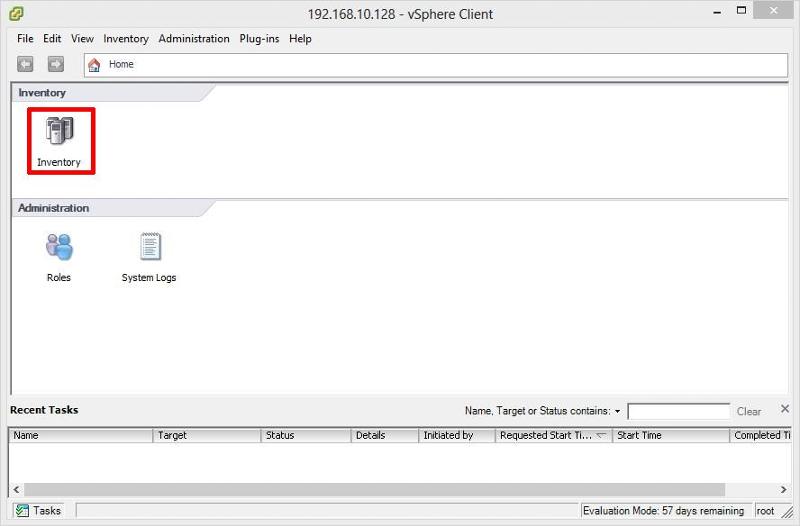The width and height of the screenshot is (800, 526).
Task: Open the Administration menu
Action: [x=194, y=39]
